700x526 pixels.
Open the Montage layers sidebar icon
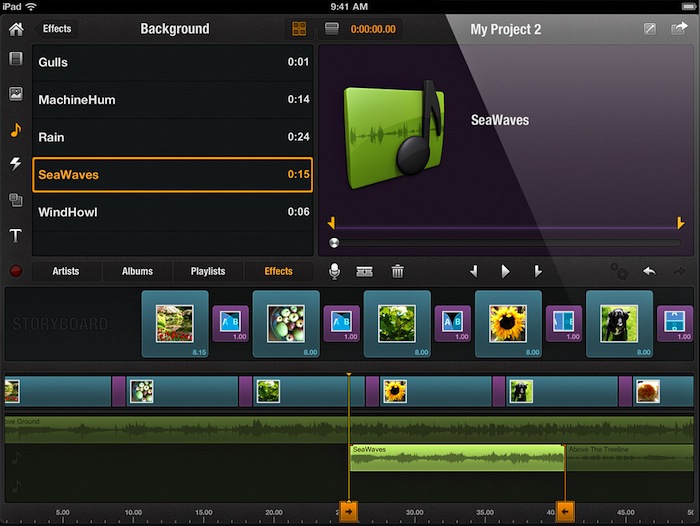point(16,200)
